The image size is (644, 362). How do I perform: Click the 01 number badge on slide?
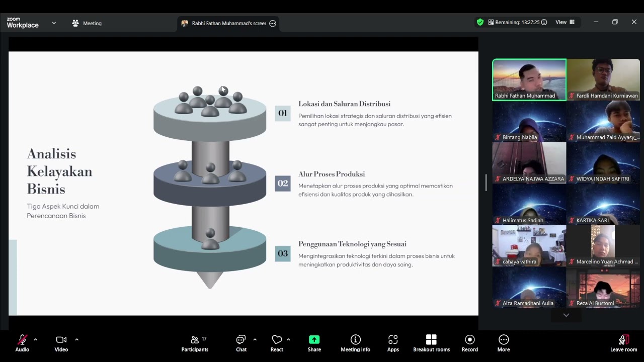tap(283, 113)
